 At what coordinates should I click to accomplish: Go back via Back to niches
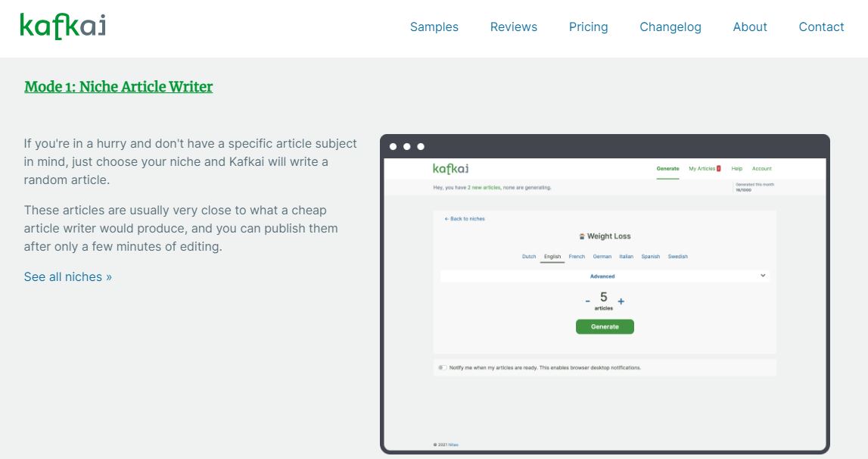point(465,219)
